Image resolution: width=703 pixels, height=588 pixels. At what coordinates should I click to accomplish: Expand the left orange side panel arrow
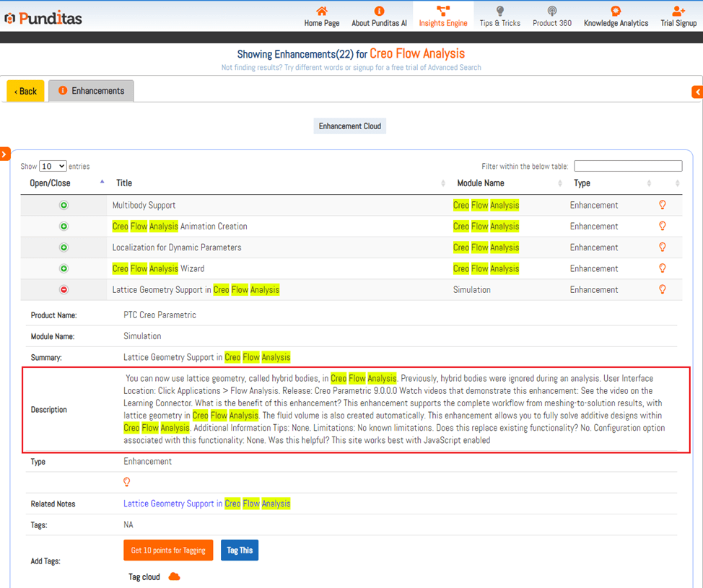pos(5,154)
